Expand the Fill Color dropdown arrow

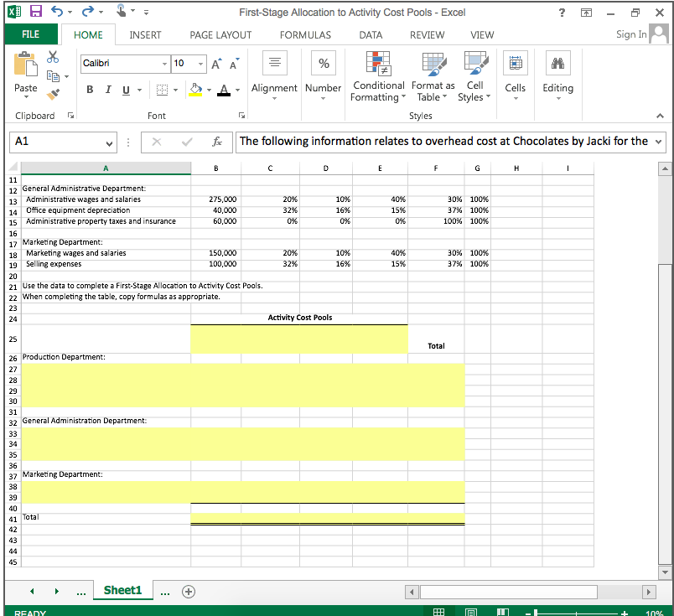[210, 90]
